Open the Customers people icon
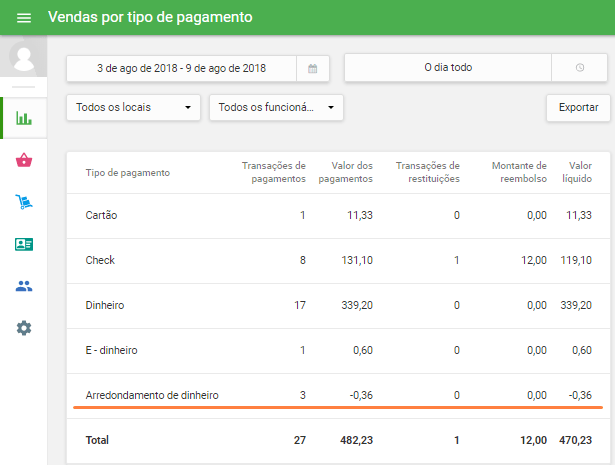This screenshot has height=465, width=615. (x=23, y=286)
